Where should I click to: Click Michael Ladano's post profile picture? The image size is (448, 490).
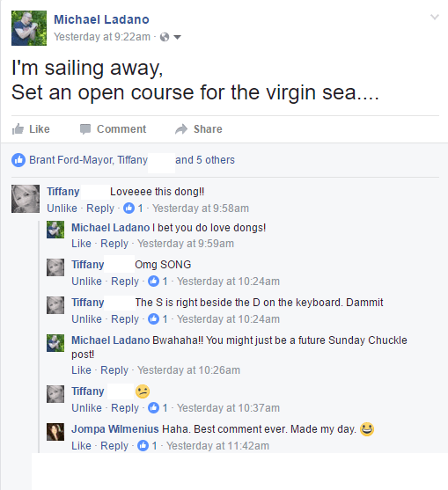pyautogui.click(x=29, y=28)
